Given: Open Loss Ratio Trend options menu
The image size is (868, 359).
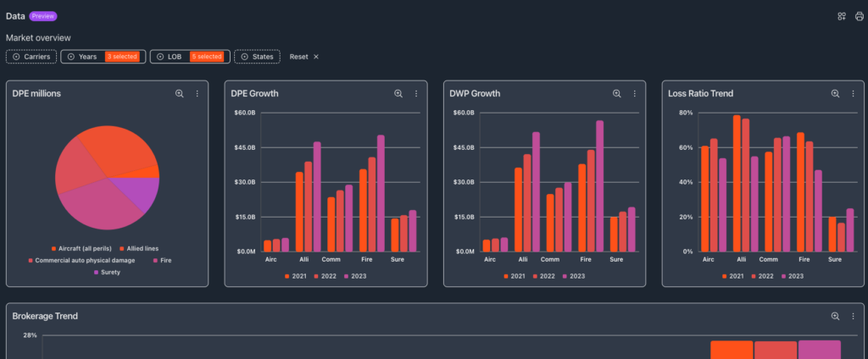Looking at the screenshot, I should coord(853,93).
